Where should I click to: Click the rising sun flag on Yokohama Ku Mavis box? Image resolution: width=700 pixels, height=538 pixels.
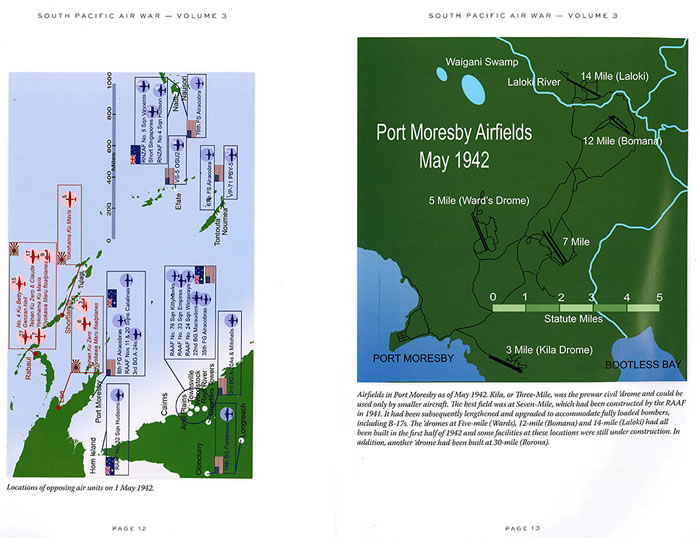(62, 258)
